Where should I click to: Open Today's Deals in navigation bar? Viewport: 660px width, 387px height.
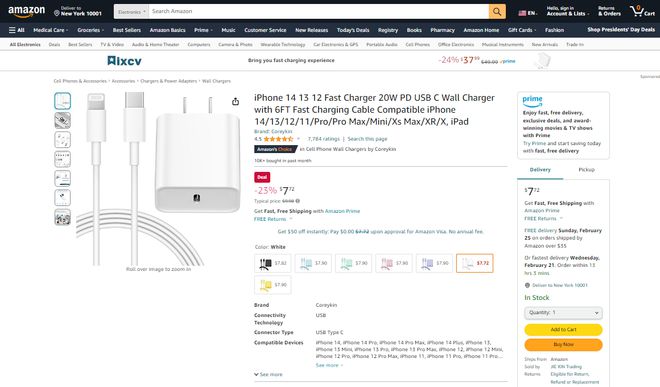click(353, 30)
